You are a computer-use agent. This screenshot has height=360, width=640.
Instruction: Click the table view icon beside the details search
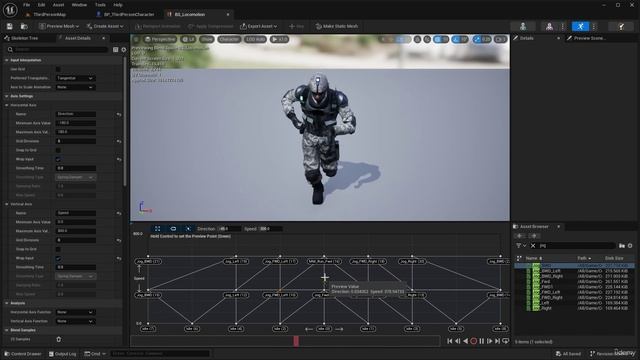coord(116,49)
